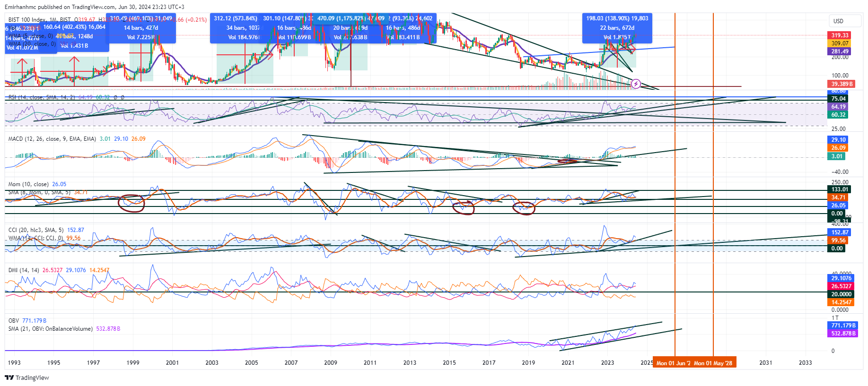Click the 20.0000 DMI level label
The image size is (868, 386).
pos(842,294)
